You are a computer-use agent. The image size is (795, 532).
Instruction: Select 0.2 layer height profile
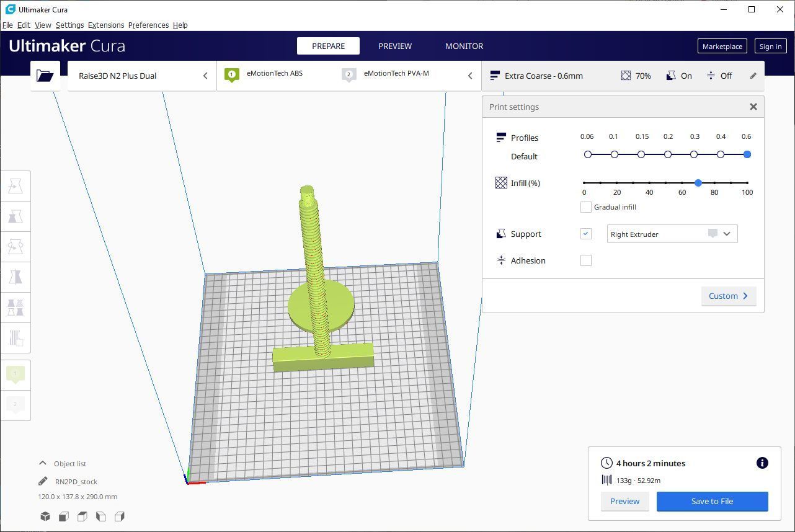[x=668, y=154]
